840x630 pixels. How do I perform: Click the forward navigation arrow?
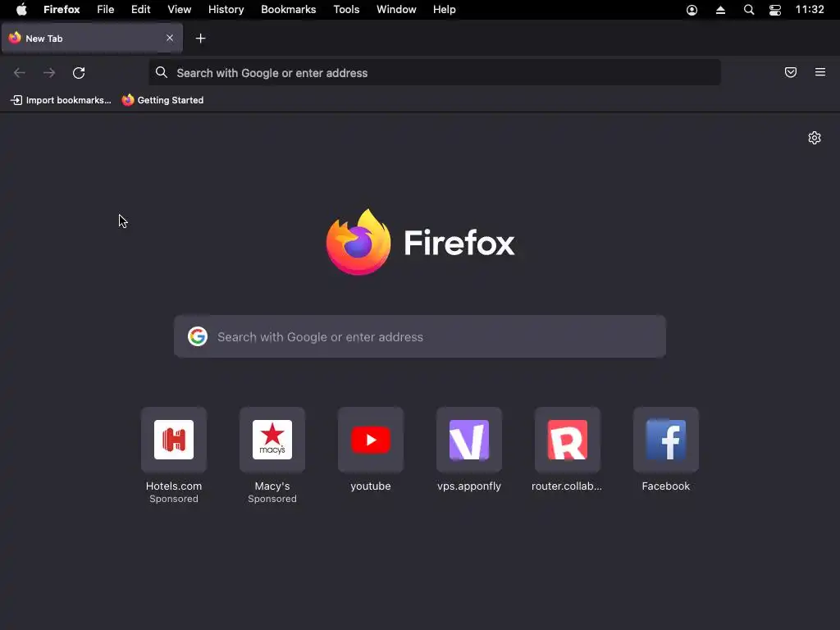[49, 73]
